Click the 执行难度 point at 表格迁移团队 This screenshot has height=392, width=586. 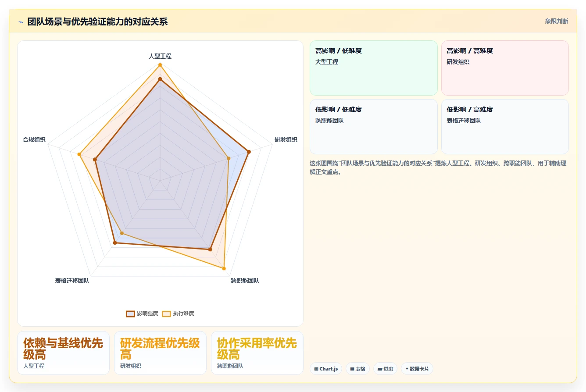click(x=122, y=233)
